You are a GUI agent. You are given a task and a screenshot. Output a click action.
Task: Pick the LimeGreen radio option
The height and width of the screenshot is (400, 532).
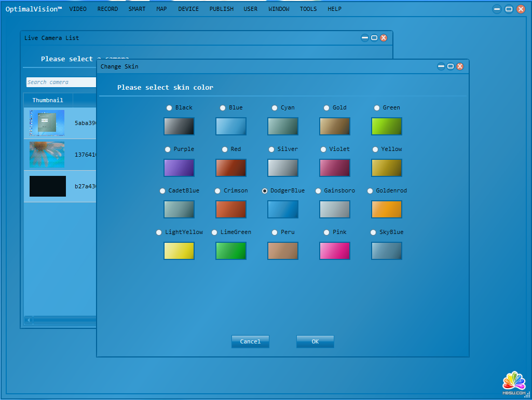pyautogui.click(x=214, y=232)
